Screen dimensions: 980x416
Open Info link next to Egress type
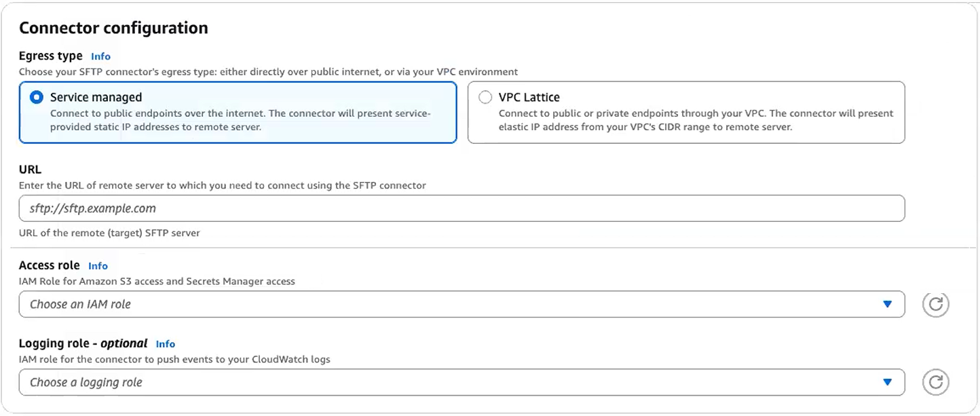(x=100, y=56)
